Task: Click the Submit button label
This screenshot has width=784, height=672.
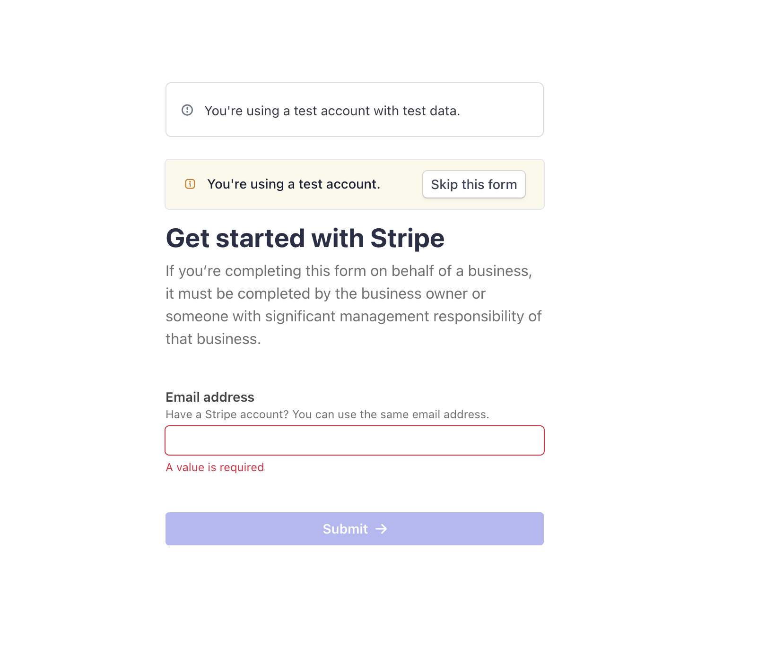Action: [x=345, y=529]
